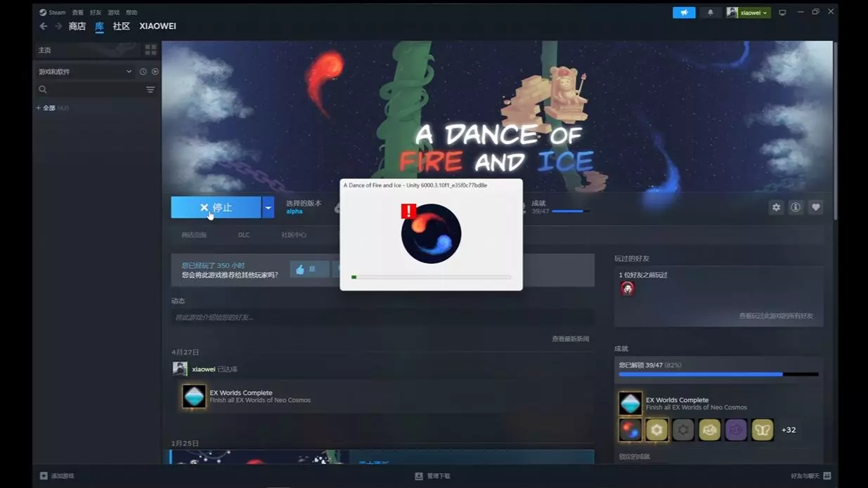This screenshot has height=488, width=868.
Task: Click the 4月27日 date heading
Action: click(x=186, y=352)
